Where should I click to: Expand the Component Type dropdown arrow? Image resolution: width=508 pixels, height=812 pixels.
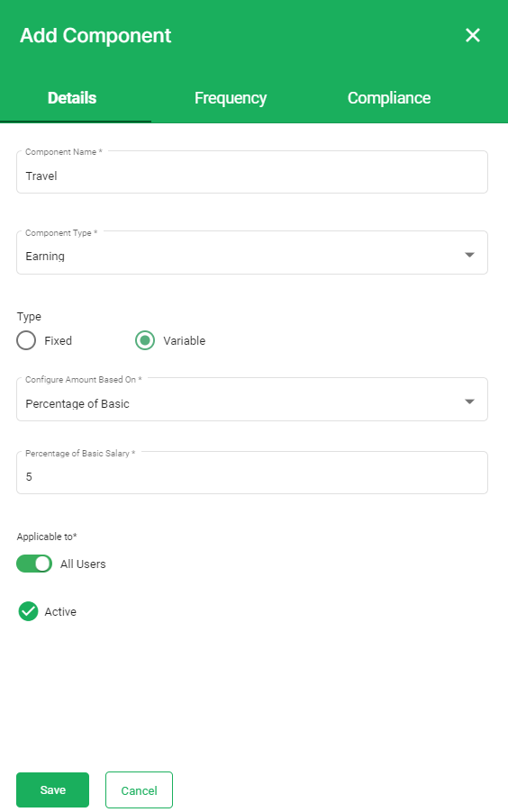469,255
